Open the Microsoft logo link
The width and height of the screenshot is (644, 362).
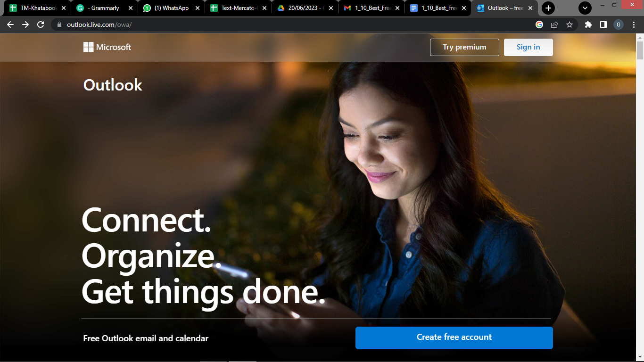(x=107, y=47)
